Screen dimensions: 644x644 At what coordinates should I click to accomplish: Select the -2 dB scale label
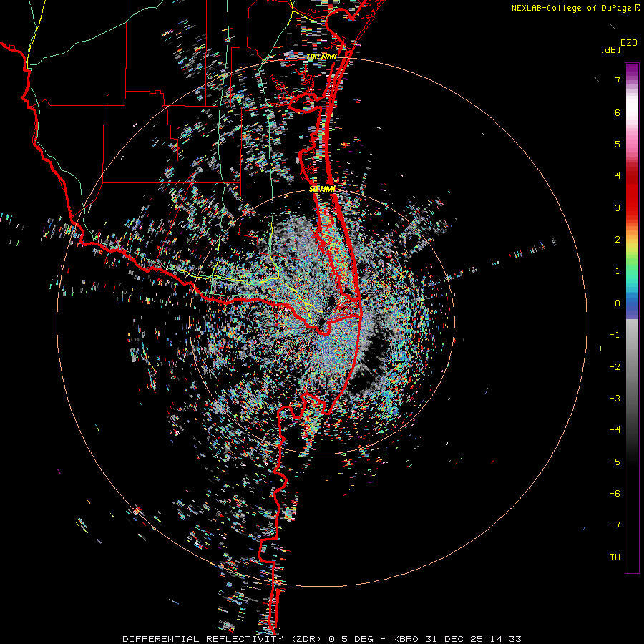(x=615, y=367)
